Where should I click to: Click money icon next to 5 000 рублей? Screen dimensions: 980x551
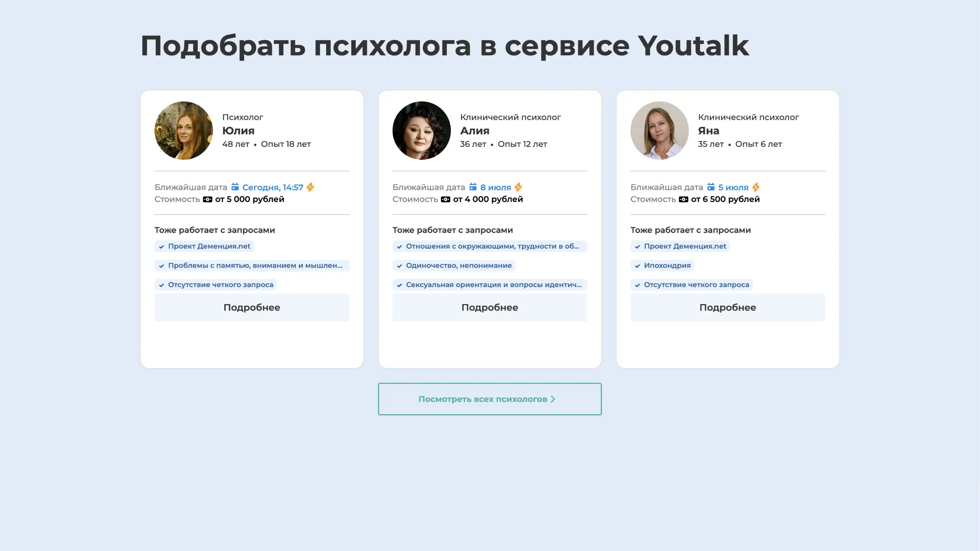207,199
